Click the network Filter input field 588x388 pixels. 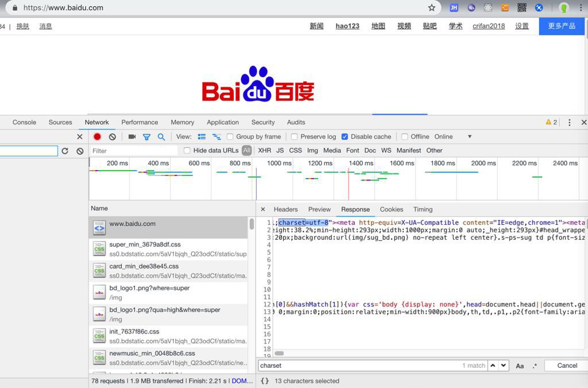(x=133, y=151)
